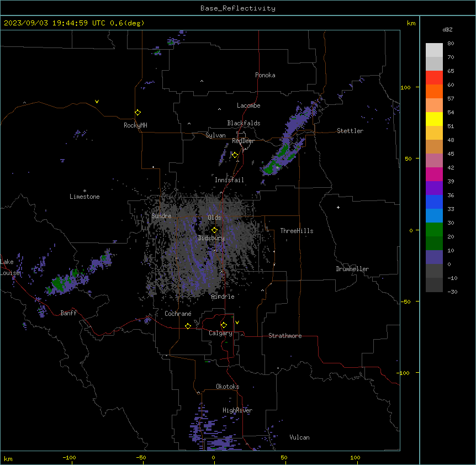This screenshot has height=465, width=476.
Task: Click the 80 value on the dBZ scale
Action: pos(451,44)
